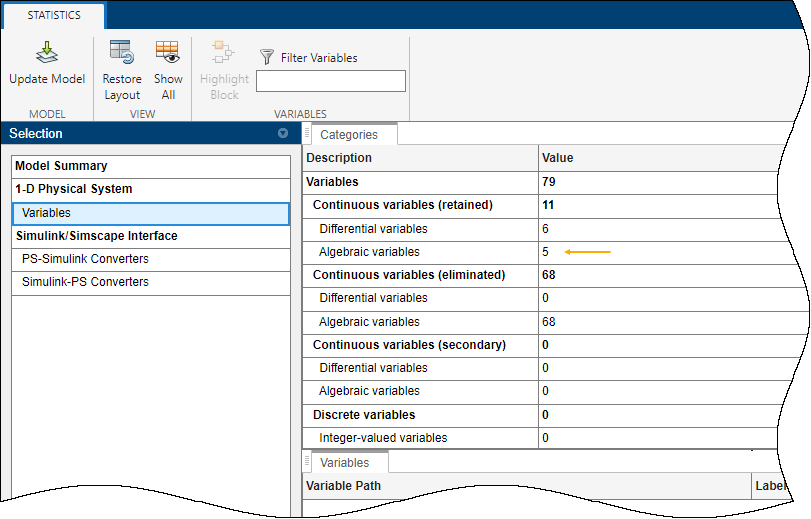
Task: Select the Categories tab
Action: click(348, 135)
